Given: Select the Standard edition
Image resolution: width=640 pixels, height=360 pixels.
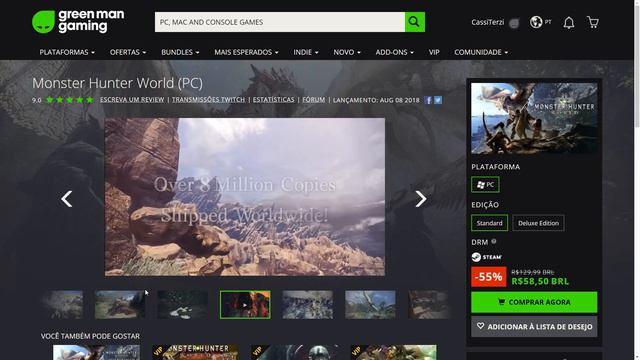Looking at the screenshot, I should (x=489, y=223).
